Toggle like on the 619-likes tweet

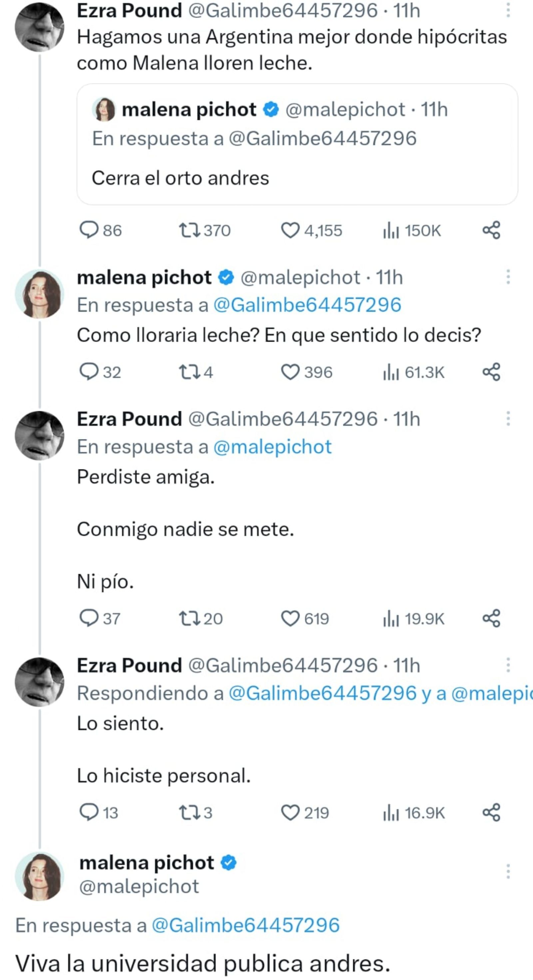coord(290,619)
